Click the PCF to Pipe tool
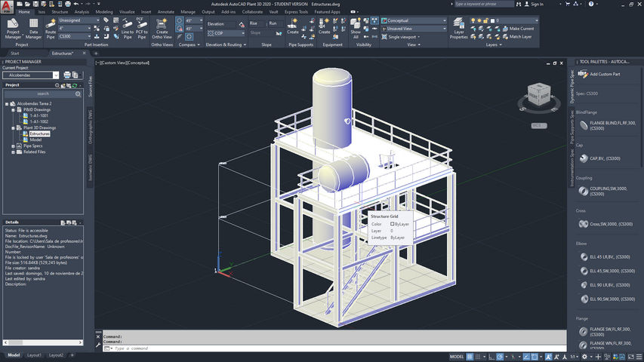 (141, 27)
